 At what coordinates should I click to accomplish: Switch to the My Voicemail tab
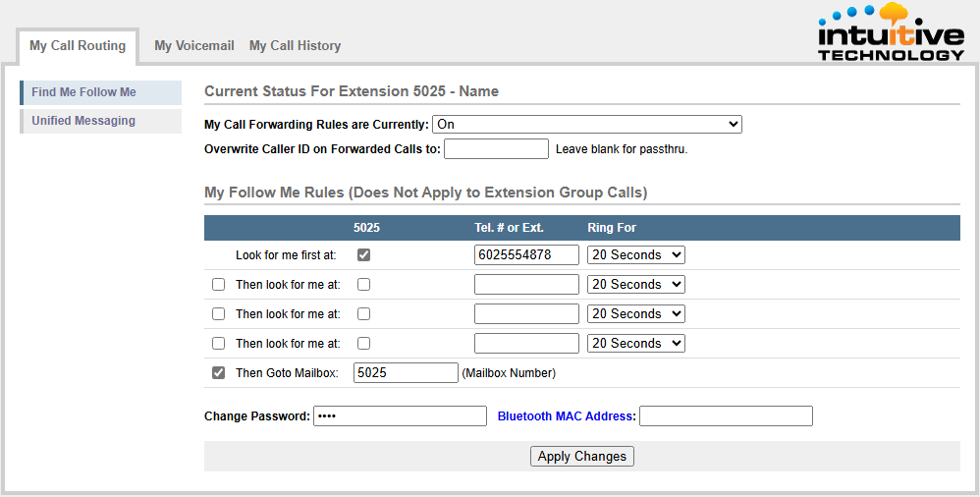point(193,46)
